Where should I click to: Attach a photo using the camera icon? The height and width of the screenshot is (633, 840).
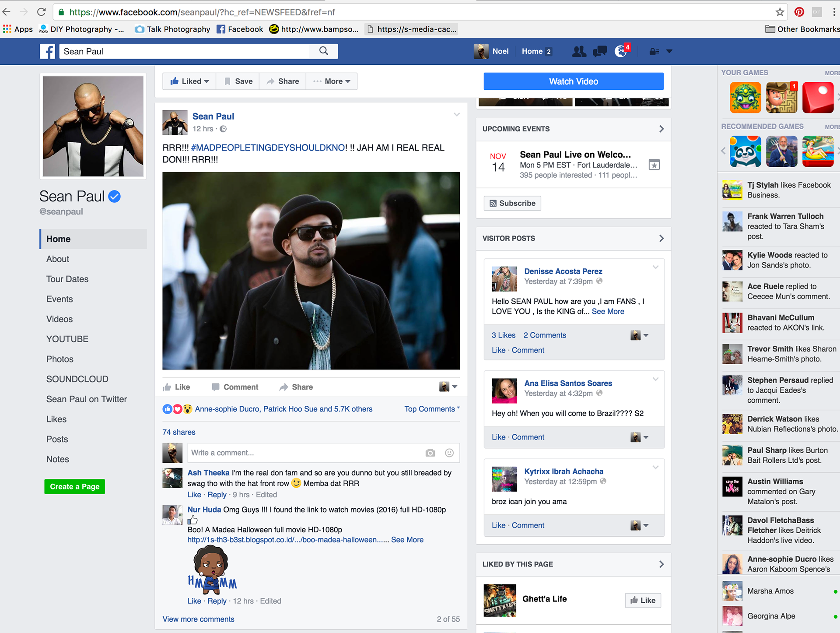click(430, 453)
